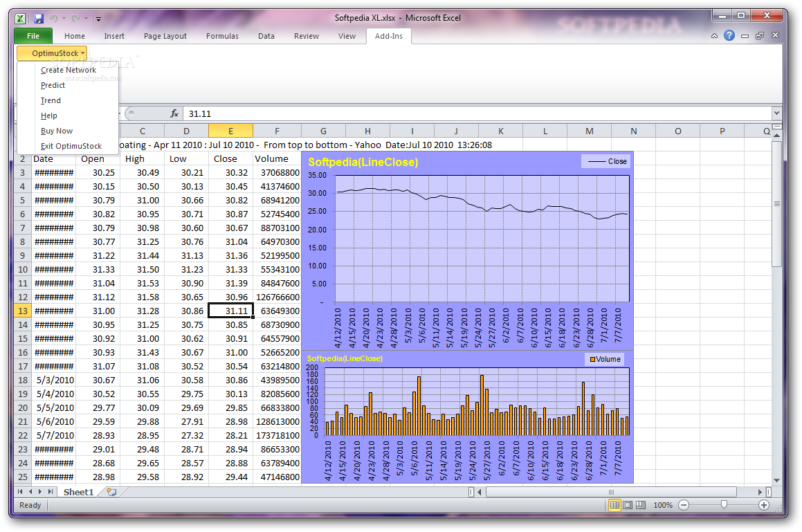This screenshot has width=802, height=532.
Task: Select row 13 header
Action: (x=23, y=311)
